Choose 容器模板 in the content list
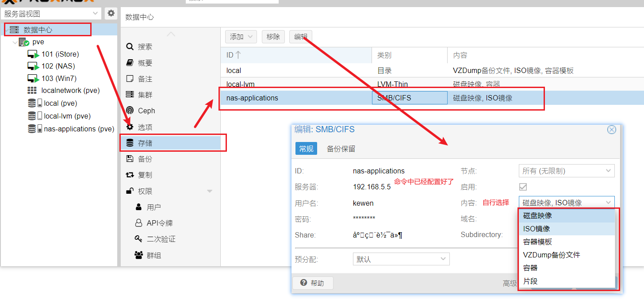This screenshot has width=644, height=299. (567, 242)
